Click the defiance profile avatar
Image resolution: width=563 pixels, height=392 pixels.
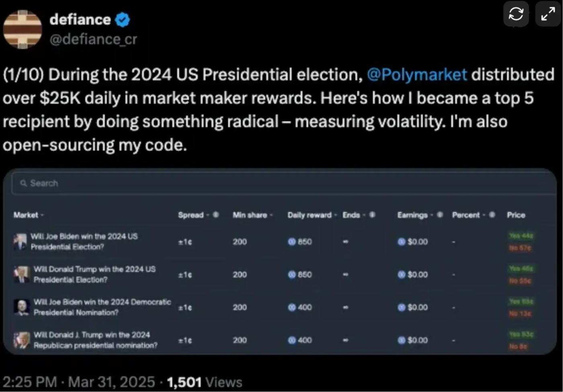[23, 29]
